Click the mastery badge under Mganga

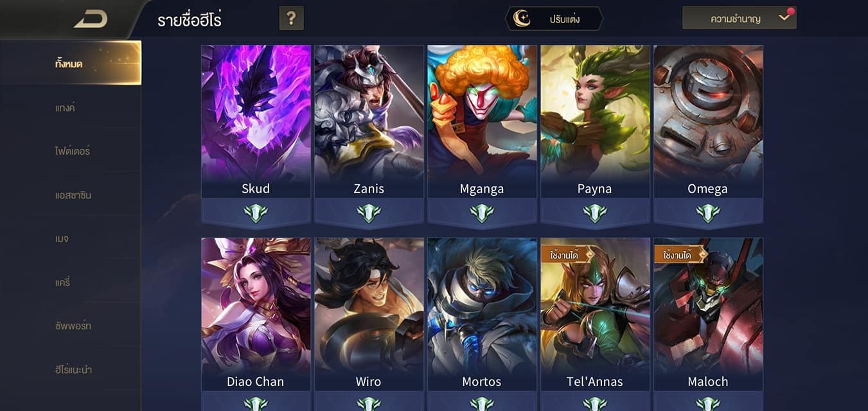[482, 213]
